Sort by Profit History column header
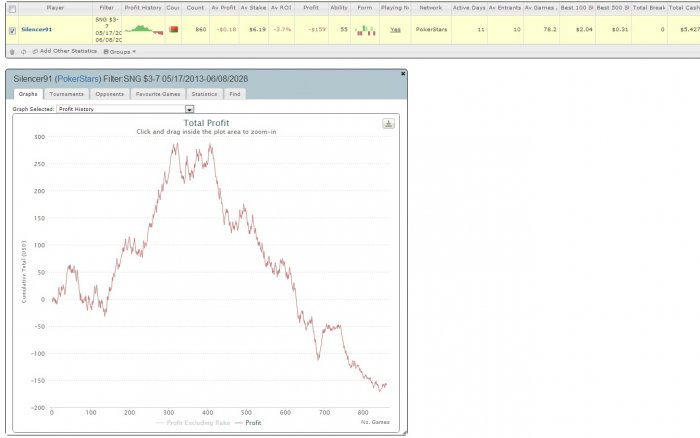This screenshot has width=700, height=438. coord(143,8)
